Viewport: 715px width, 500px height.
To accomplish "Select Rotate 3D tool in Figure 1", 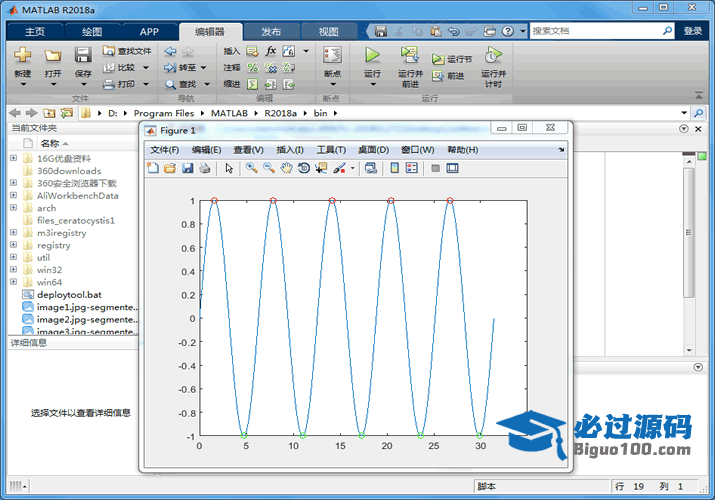I will [304, 168].
